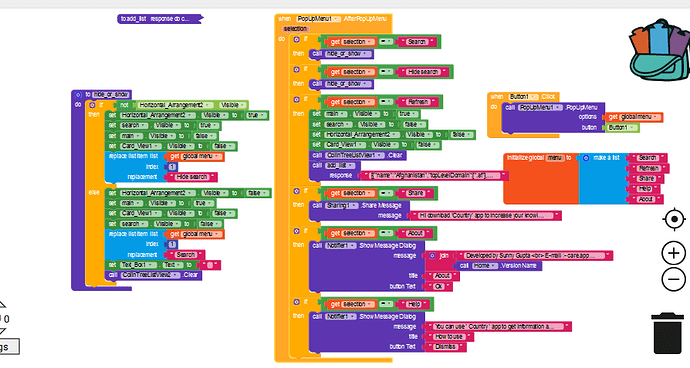Center the workspace with the target icon
This screenshot has height=368, width=690.
674,219
